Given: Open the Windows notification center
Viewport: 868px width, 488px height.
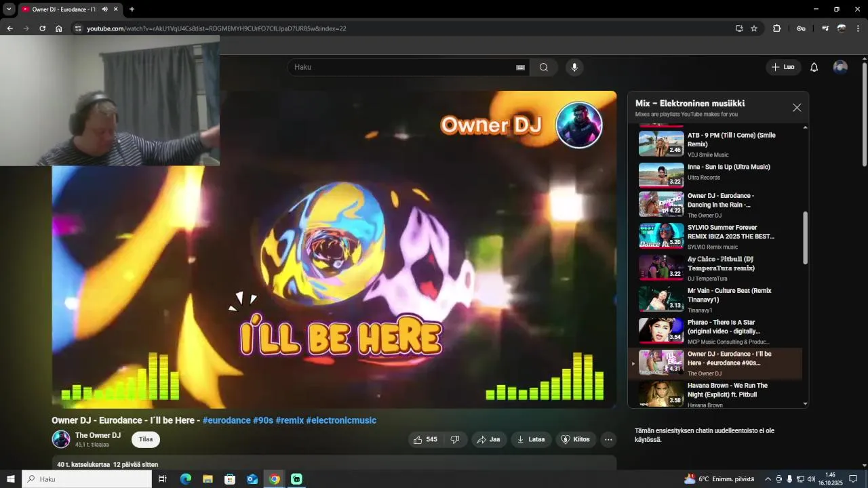Looking at the screenshot, I should 854,479.
